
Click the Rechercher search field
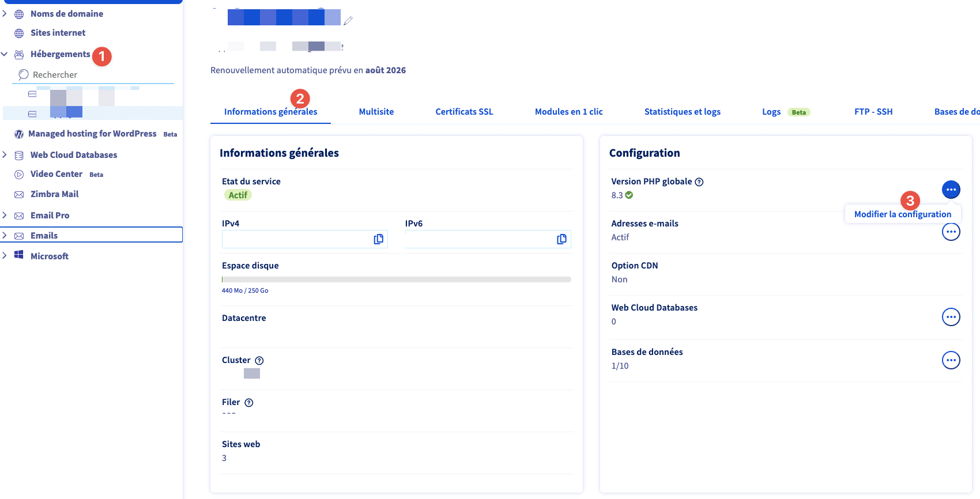pos(93,75)
